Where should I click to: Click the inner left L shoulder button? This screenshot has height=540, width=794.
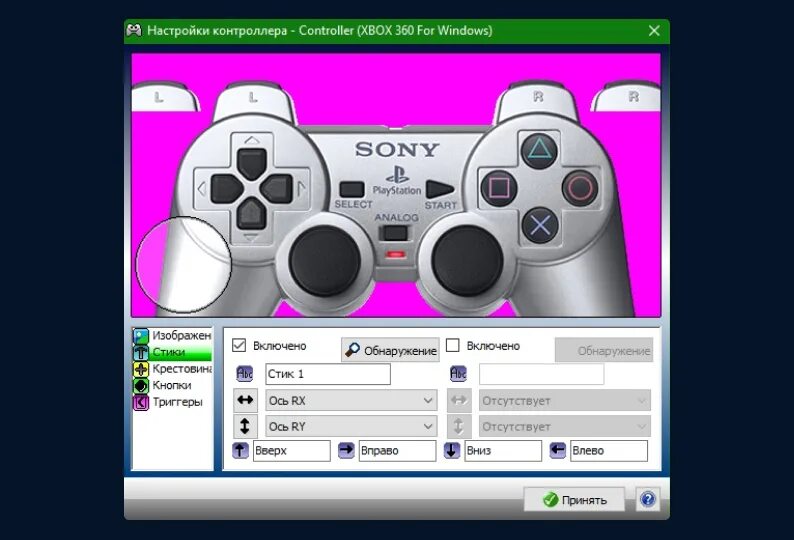tap(255, 101)
